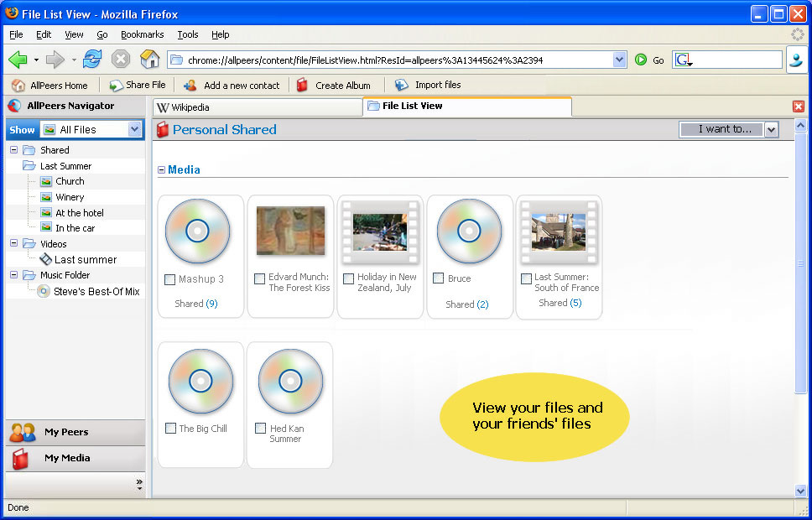Image resolution: width=812 pixels, height=520 pixels.
Task: Click the Last summer video icon
Action: (46, 259)
